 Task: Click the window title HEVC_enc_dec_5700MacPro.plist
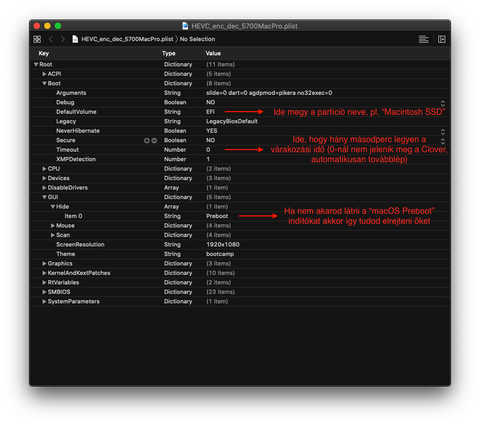[x=244, y=26]
